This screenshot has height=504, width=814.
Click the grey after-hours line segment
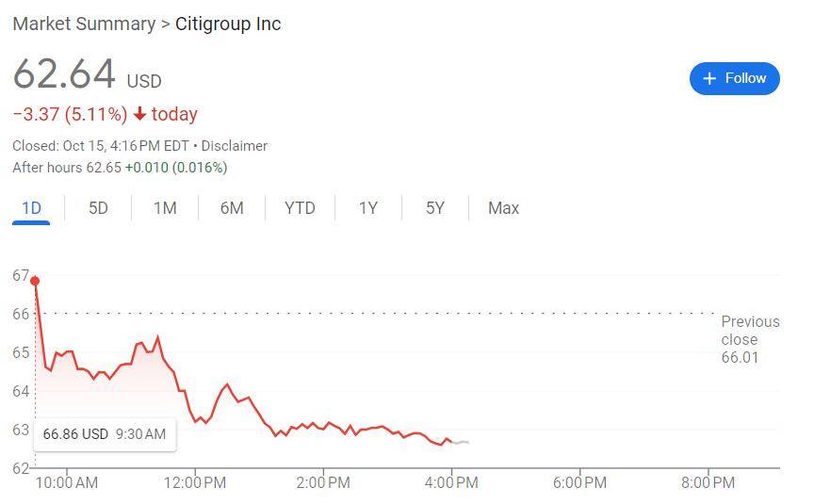(x=462, y=442)
